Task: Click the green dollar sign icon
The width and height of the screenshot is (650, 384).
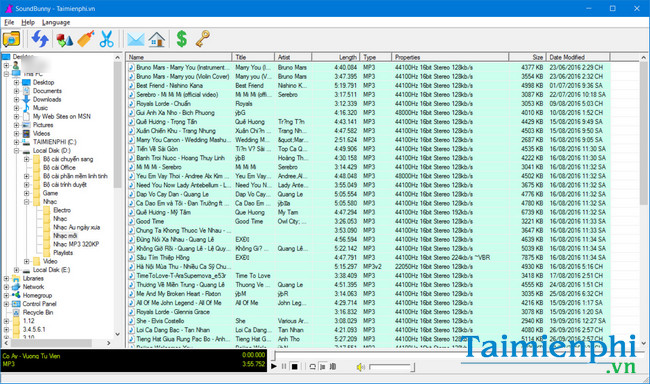Action: click(182, 39)
